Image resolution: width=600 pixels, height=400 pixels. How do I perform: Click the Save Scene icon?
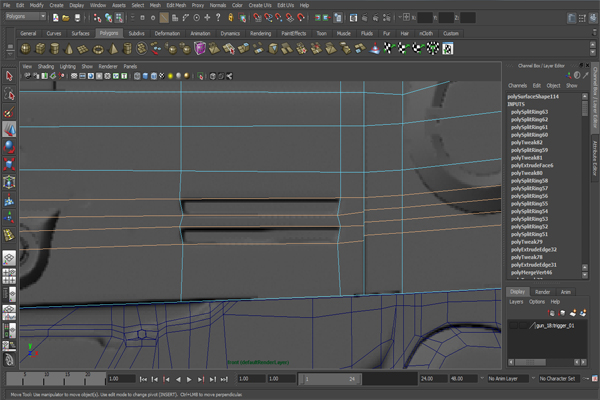[77, 18]
